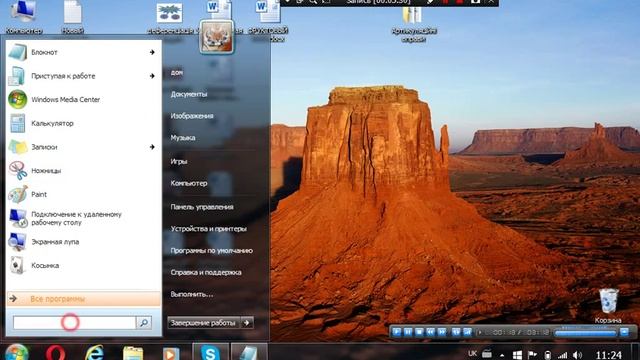Open Paint from the Start menu
This screenshot has width=640, height=360.
coord(84,194)
